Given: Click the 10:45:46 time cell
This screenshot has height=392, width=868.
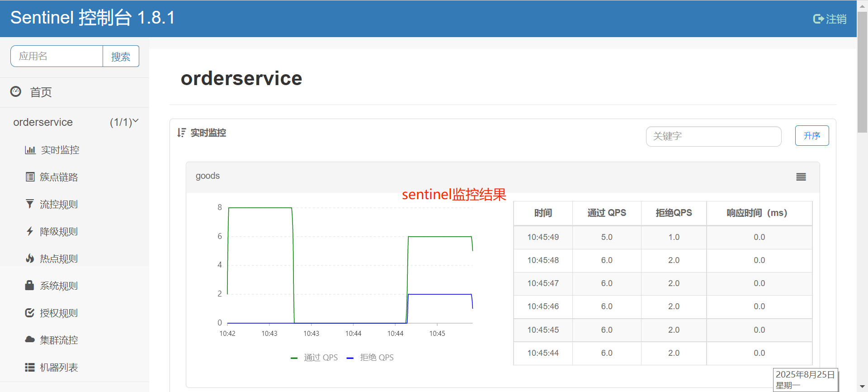Looking at the screenshot, I should 543,306.
